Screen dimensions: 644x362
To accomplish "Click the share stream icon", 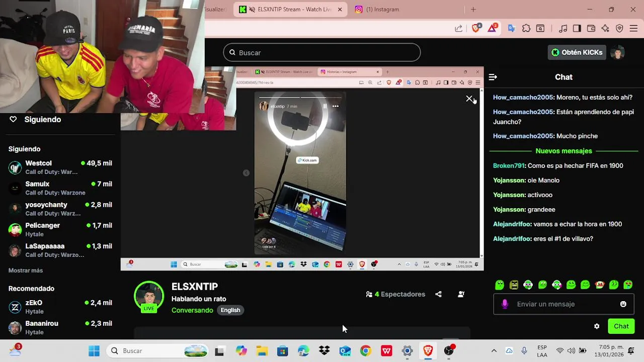I will [438, 294].
